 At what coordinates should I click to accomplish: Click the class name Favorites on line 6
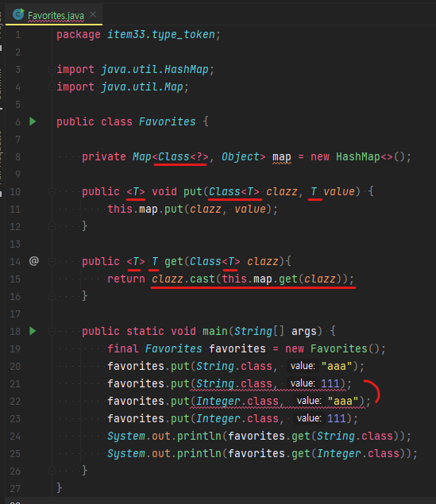[168, 121]
